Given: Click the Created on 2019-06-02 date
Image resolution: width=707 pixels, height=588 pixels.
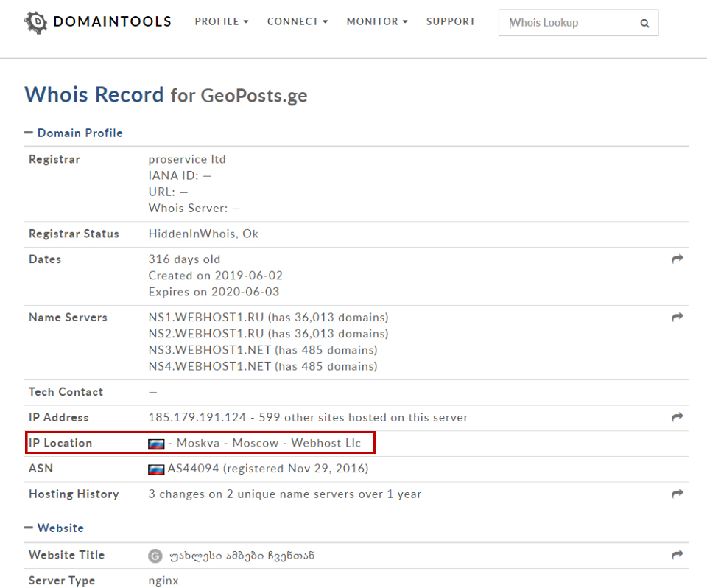Looking at the screenshot, I should [x=216, y=276].
